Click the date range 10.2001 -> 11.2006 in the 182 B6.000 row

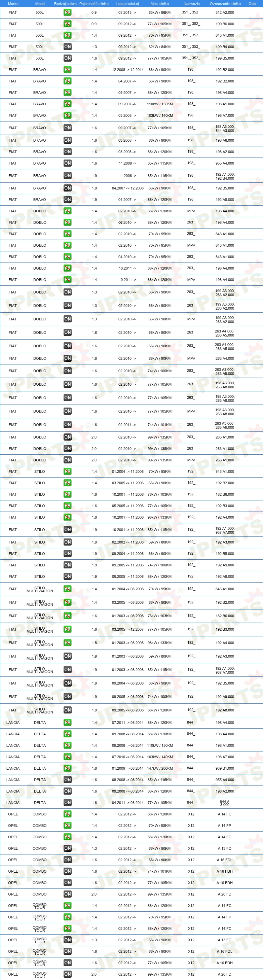pos(128,495)
